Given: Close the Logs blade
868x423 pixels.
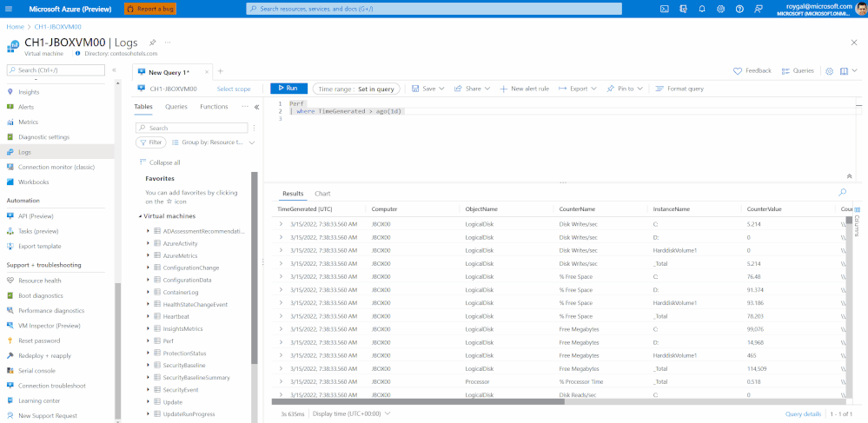Looking at the screenshot, I should click(x=853, y=43).
